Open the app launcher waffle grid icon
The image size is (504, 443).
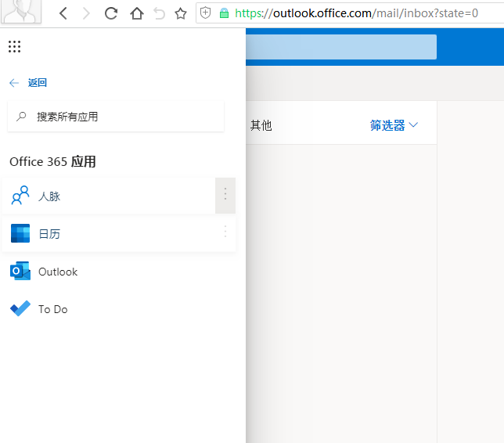click(x=14, y=47)
